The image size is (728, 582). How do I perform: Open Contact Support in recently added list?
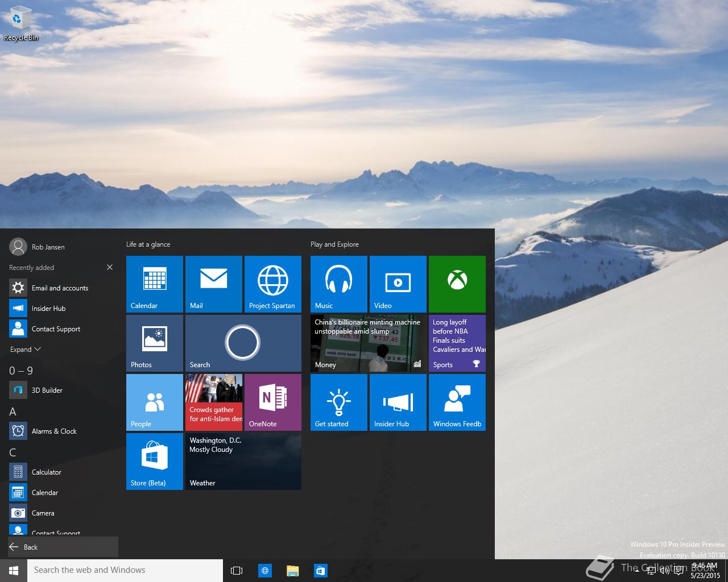pyautogui.click(x=63, y=329)
